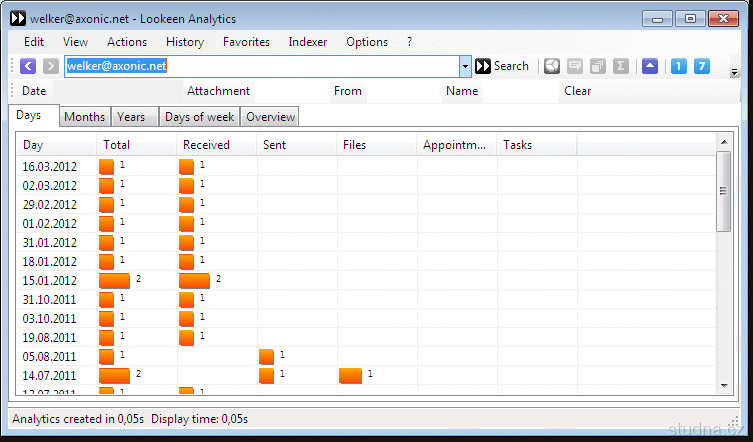Switch to the Years tab
The width and height of the screenshot is (753, 442).
[x=134, y=117]
